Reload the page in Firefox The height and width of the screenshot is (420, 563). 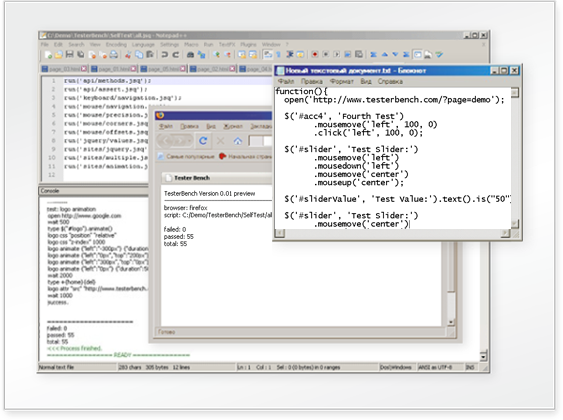click(x=203, y=141)
